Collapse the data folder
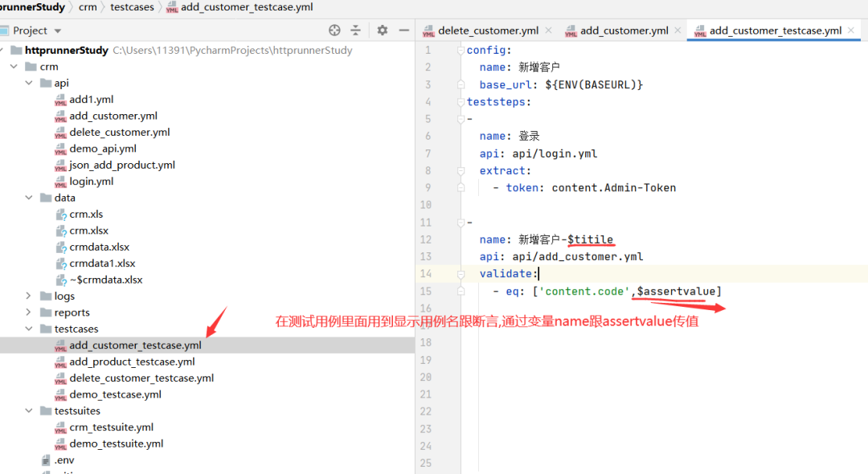868x474 pixels. click(29, 198)
